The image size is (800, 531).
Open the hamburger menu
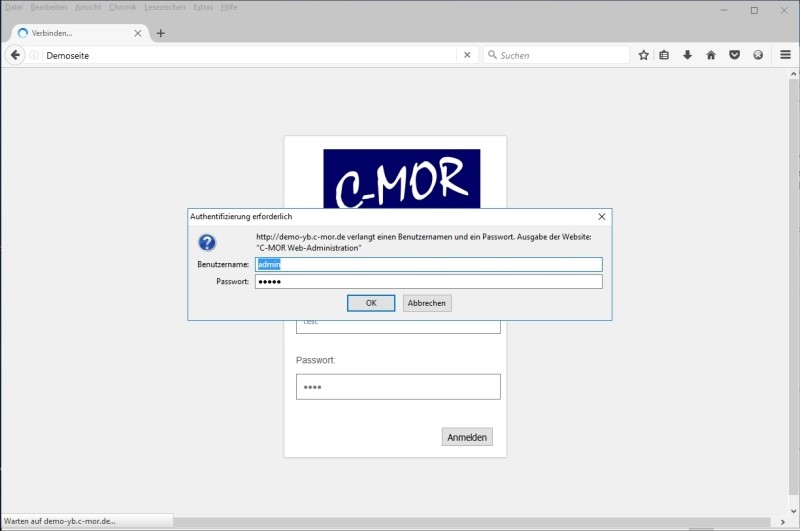tap(785, 55)
